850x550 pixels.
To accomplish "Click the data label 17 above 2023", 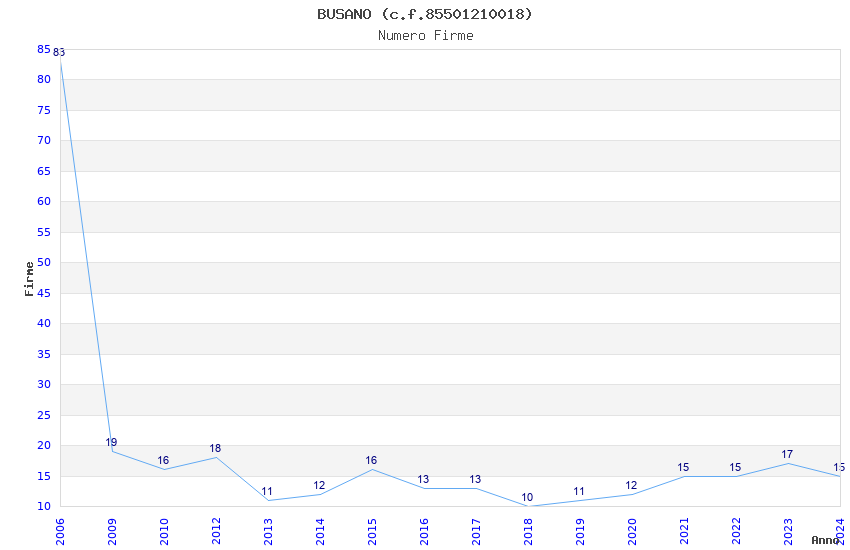I will [787, 454].
